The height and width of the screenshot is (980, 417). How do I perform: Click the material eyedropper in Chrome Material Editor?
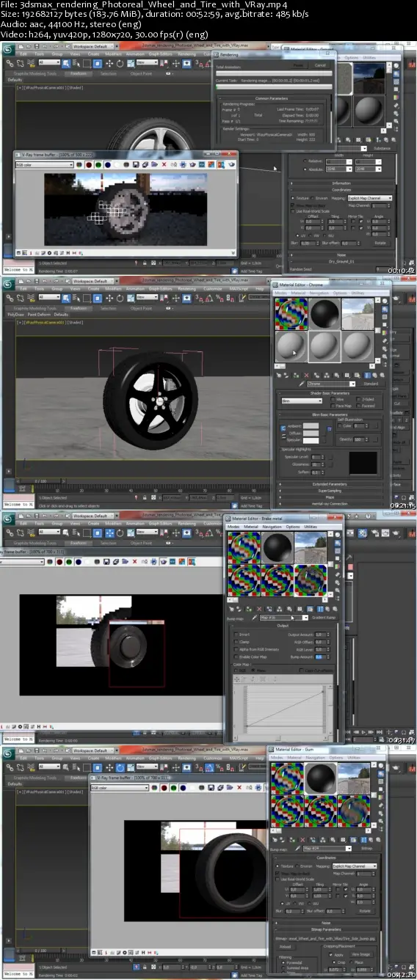pyautogui.click(x=301, y=384)
